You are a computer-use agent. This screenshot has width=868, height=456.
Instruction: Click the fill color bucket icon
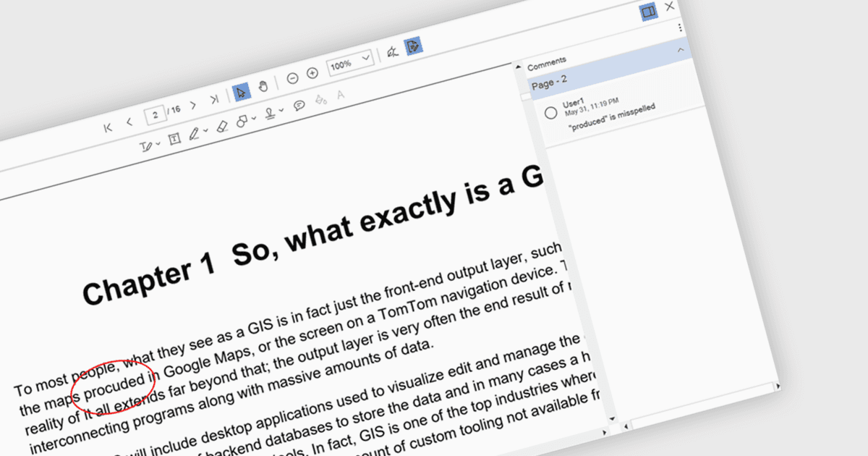tap(321, 100)
